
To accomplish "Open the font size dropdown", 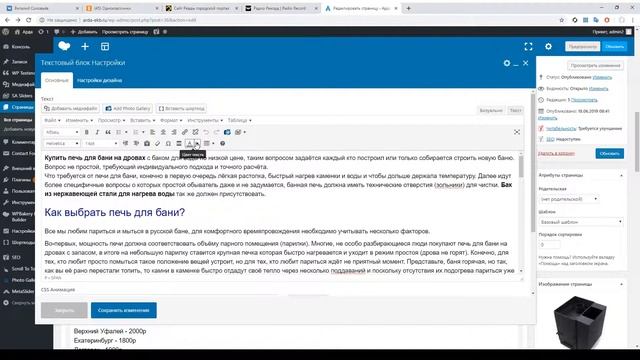I will [x=101, y=144].
